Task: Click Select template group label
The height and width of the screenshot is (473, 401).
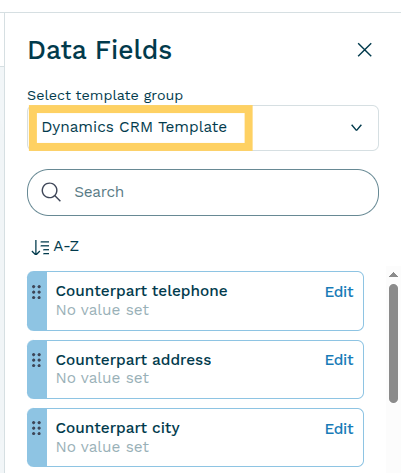Action: point(105,96)
